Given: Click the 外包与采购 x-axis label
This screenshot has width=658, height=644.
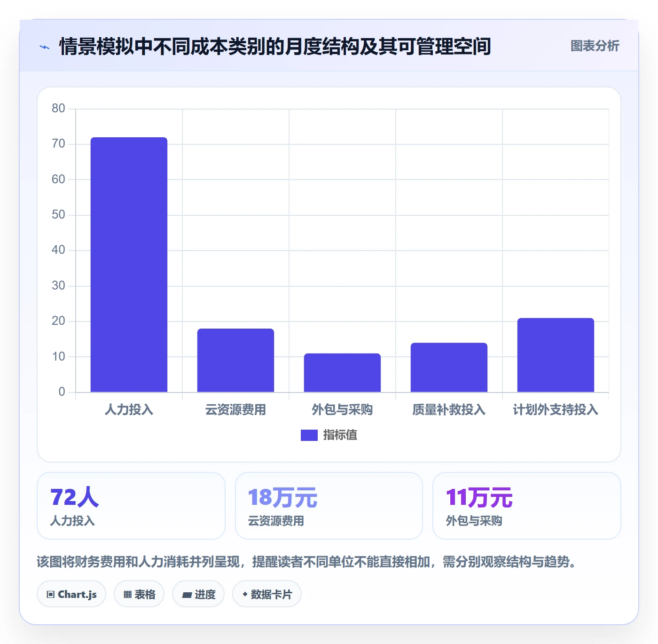Looking at the screenshot, I should [x=342, y=410].
